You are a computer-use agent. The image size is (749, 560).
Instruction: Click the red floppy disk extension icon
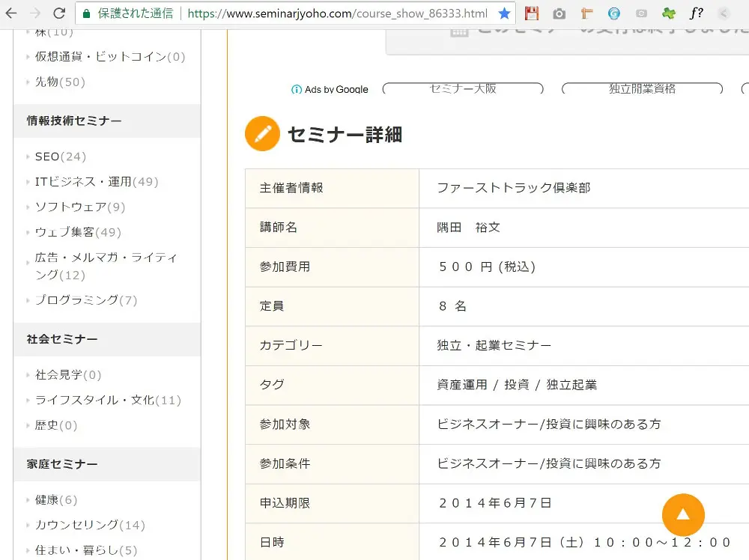(x=532, y=13)
